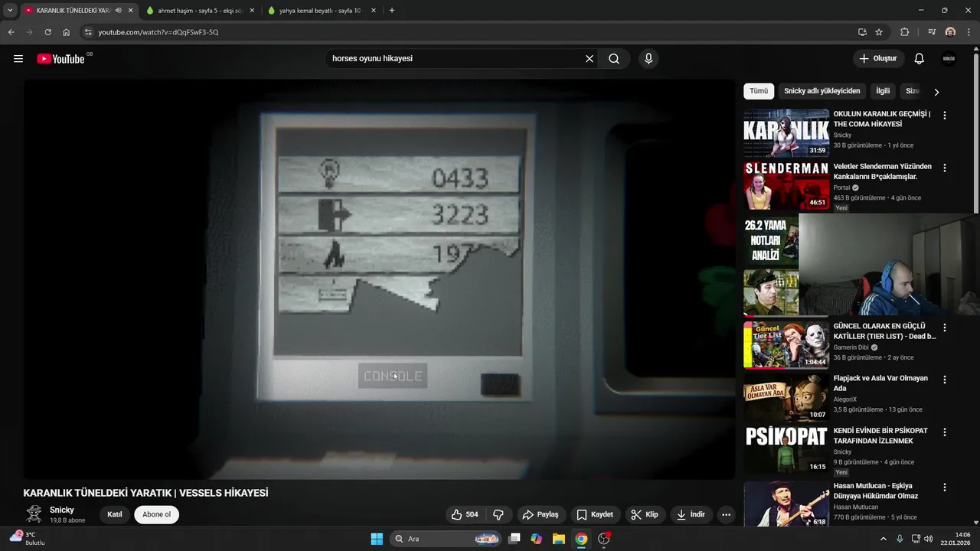Image resolution: width=980 pixels, height=551 pixels.
Task: Options for Veletler Slenderman video
Action: click(x=945, y=168)
